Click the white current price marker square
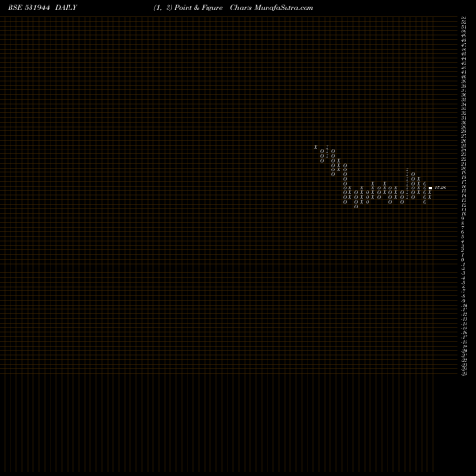 pyautogui.click(x=430, y=188)
